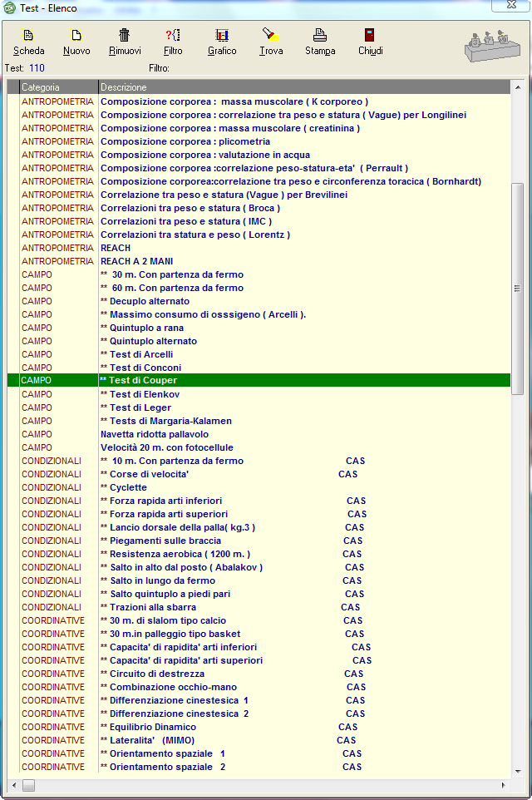
Task: Select the 'Equilibrio Dinamico' row
Action: click(259, 727)
